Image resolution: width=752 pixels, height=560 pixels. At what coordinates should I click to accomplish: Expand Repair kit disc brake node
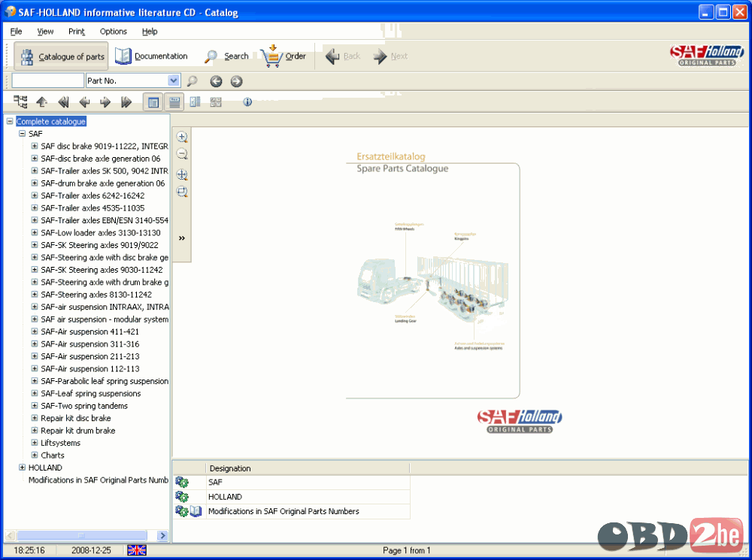(35, 418)
